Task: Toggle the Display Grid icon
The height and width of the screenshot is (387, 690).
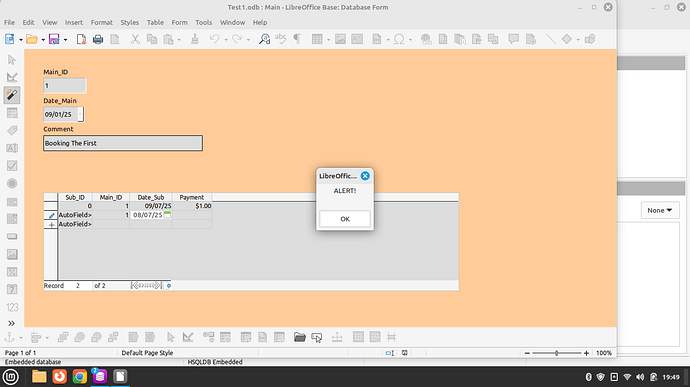Action: coord(358,337)
